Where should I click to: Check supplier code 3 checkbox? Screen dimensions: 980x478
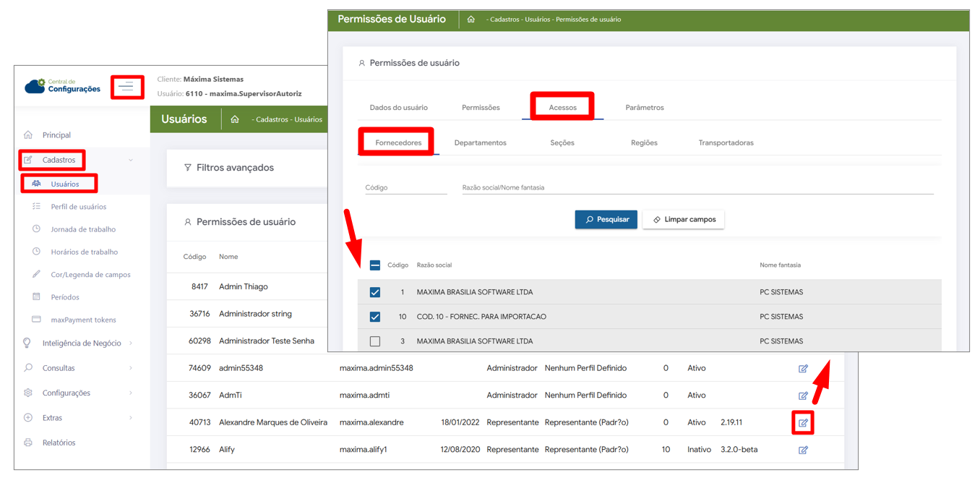click(375, 341)
